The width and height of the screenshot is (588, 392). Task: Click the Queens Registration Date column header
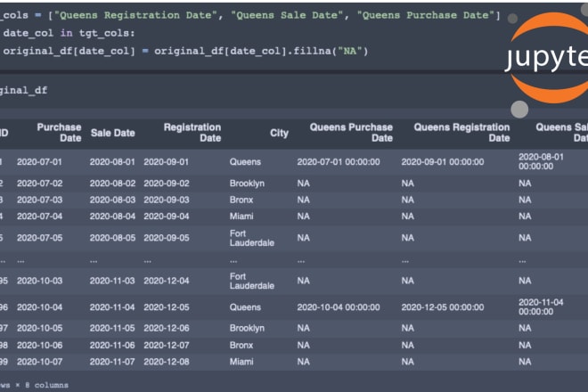point(461,133)
